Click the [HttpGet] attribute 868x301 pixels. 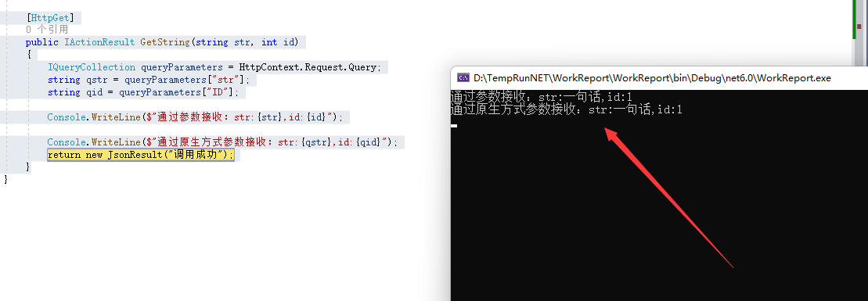tap(50, 18)
